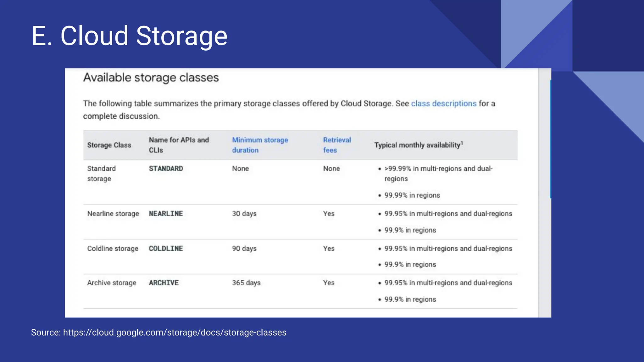Image resolution: width=644 pixels, height=362 pixels.
Task: Click the 90 days duration cell
Action: [244, 249]
